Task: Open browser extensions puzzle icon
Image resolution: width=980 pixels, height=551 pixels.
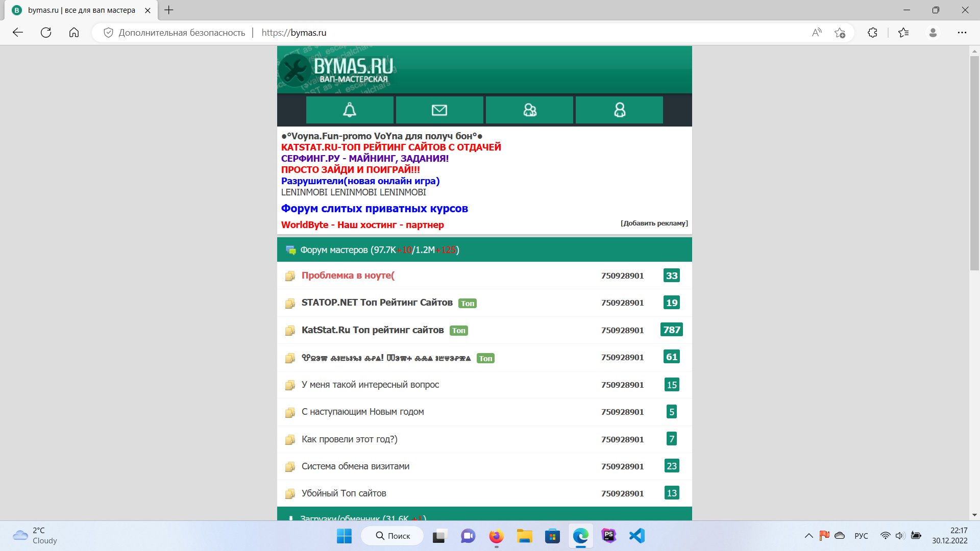Action: 872,33
